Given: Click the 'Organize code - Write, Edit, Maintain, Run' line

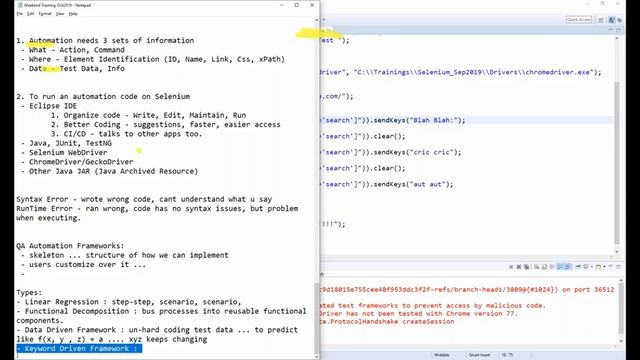Looking at the screenshot, I should (x=149, y=115).
